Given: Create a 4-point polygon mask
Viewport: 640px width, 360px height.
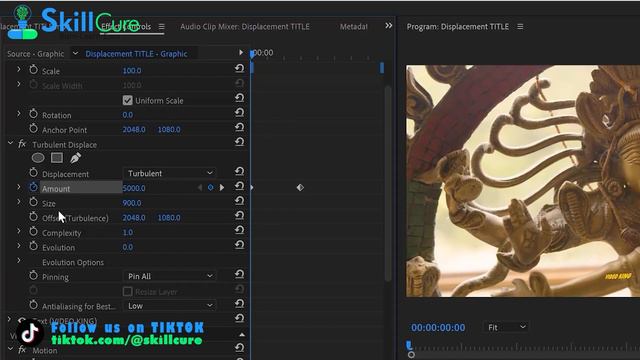Looking at the screenshot, I should click(x=57, y=158).
